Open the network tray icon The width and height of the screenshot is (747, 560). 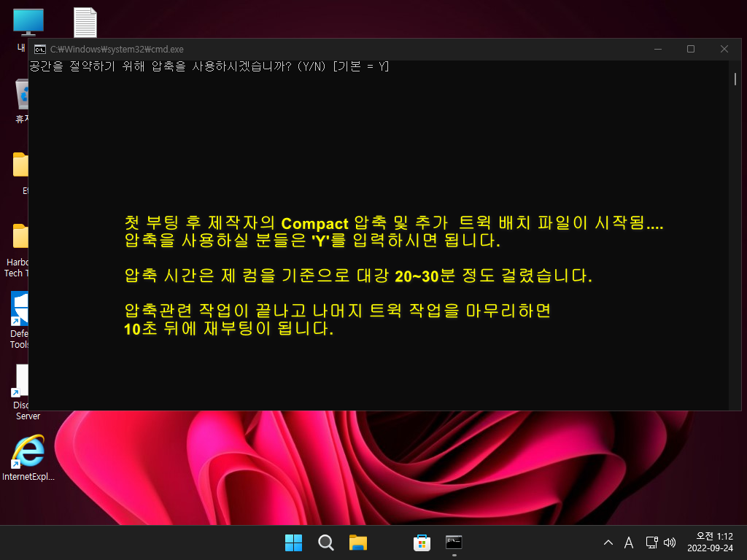[x=651, y=542]
